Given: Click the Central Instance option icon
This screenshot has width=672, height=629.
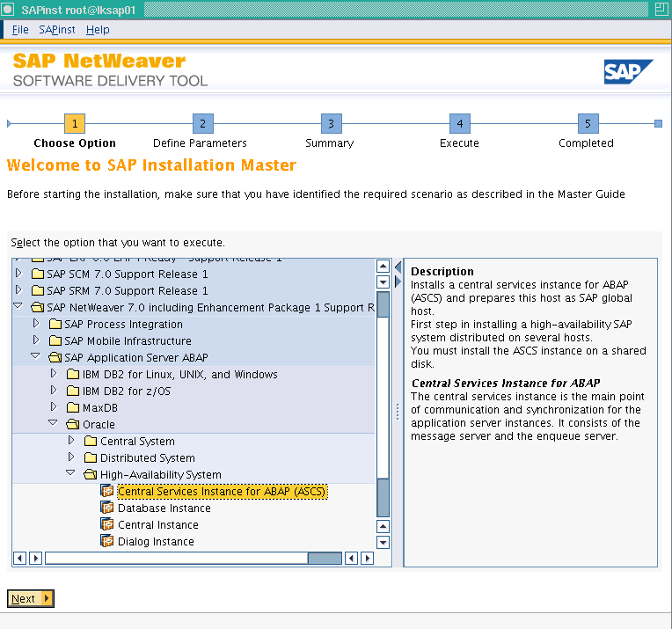Looking at the screenshot, I should pos(107,524).
